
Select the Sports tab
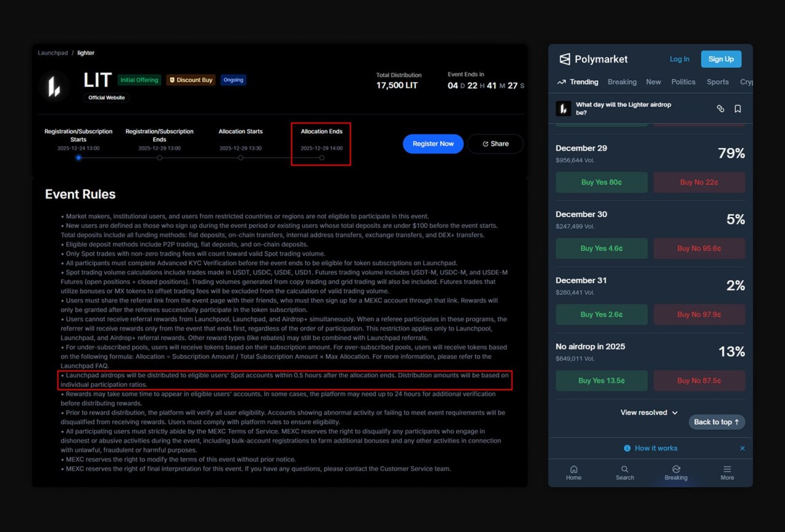pos(718,82)
